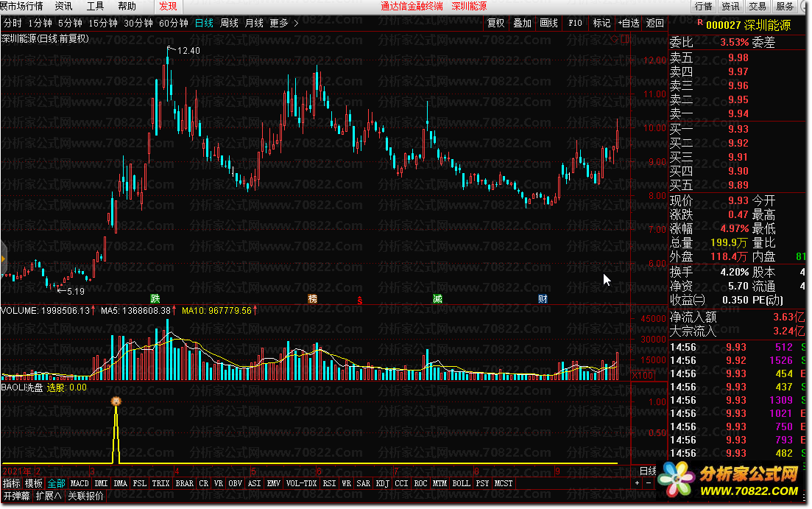Select the KDJ indicator
The image size is (812, 509).
(x=383, y=483)
